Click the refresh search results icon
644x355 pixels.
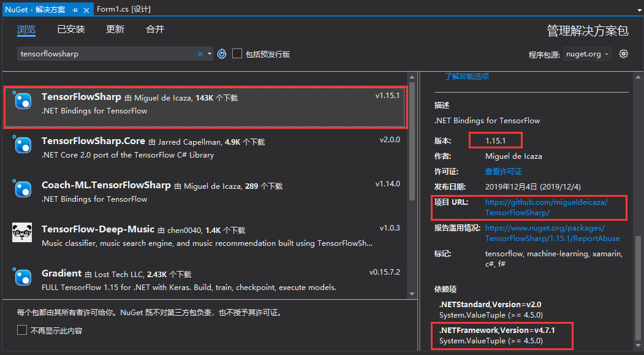221,53
